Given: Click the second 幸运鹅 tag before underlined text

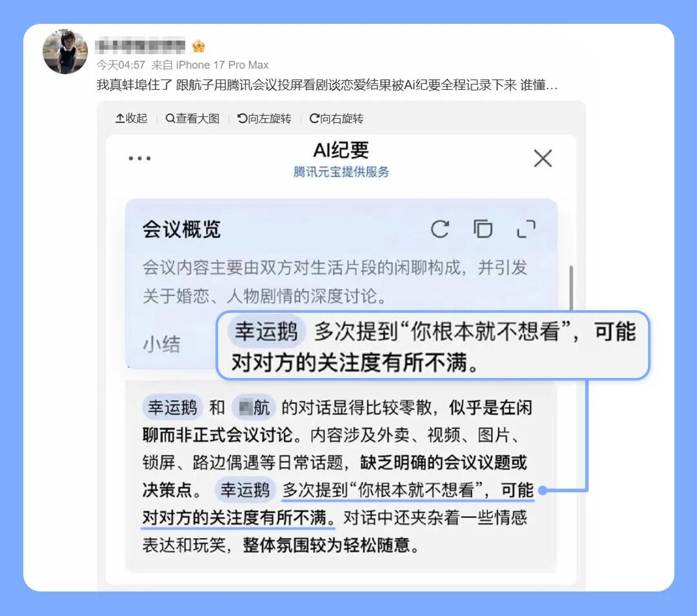Looking at the screenshot, I should 245,490.
